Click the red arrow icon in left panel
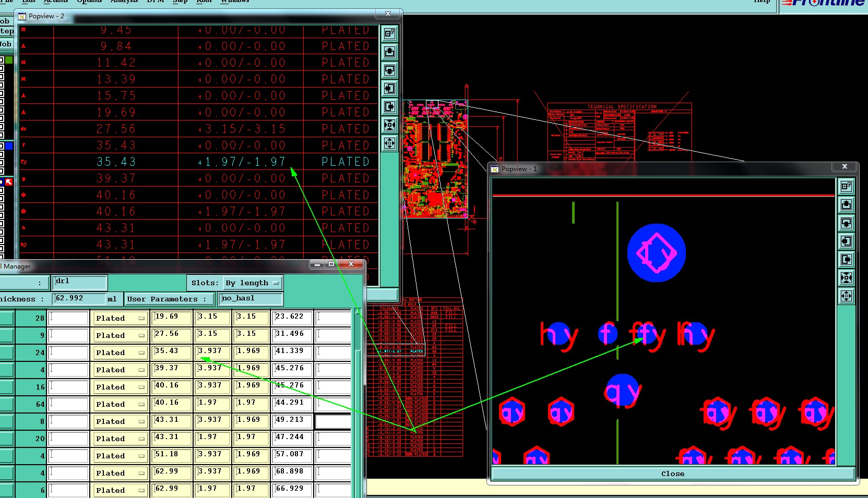Screen dimensions: 868x498 [x=8, y=182]
